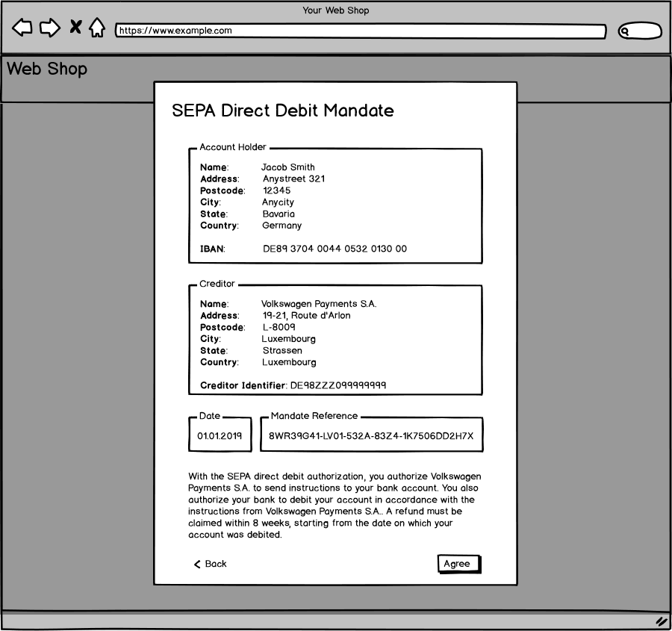This screenshot has height=631, width=672.
Task: Focus the URL address bar
Action: (361, 31)
